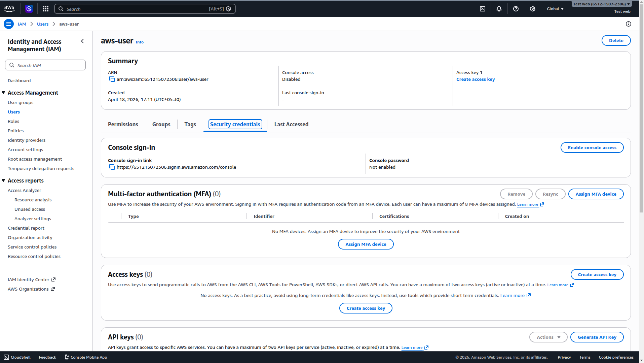
Task: Click Assign MFA device below empty table
Action: click(x=366, y=244)
